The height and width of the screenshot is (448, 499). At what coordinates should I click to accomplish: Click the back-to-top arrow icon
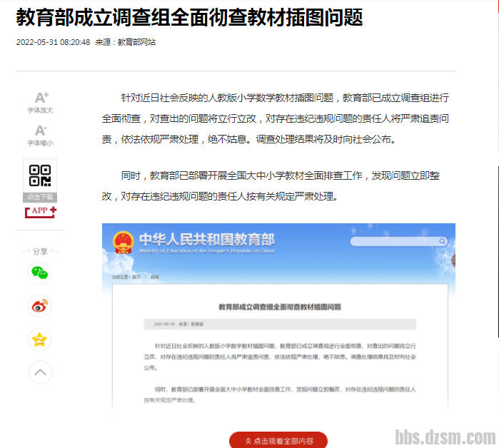click(40, 372)
